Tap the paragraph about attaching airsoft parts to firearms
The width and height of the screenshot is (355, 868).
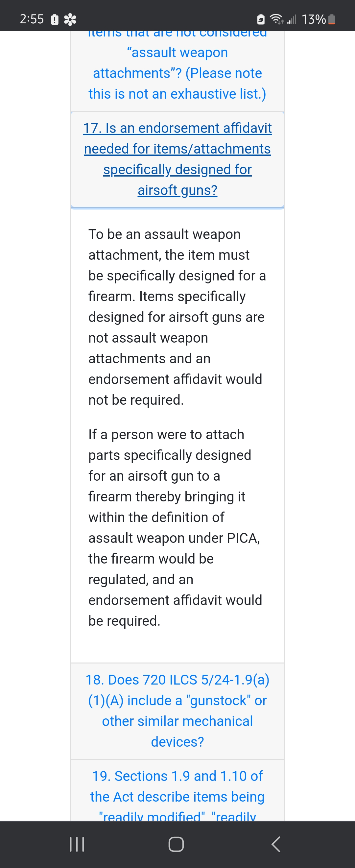coord(175,528)
